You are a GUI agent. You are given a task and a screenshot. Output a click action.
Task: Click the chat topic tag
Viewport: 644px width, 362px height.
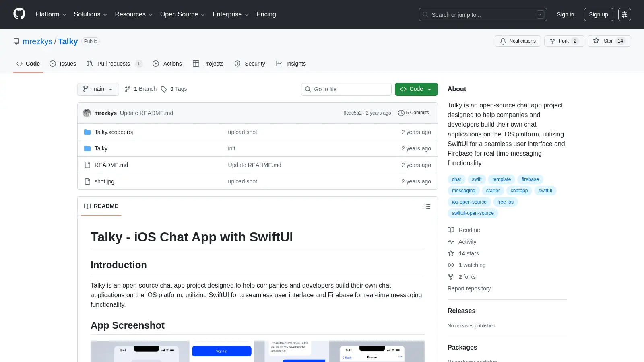pos(456,179)
